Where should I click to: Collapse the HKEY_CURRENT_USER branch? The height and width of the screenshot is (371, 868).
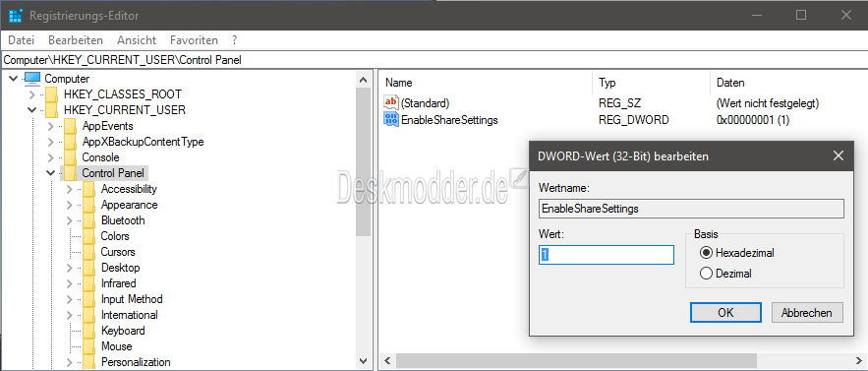tap(32, 110)
